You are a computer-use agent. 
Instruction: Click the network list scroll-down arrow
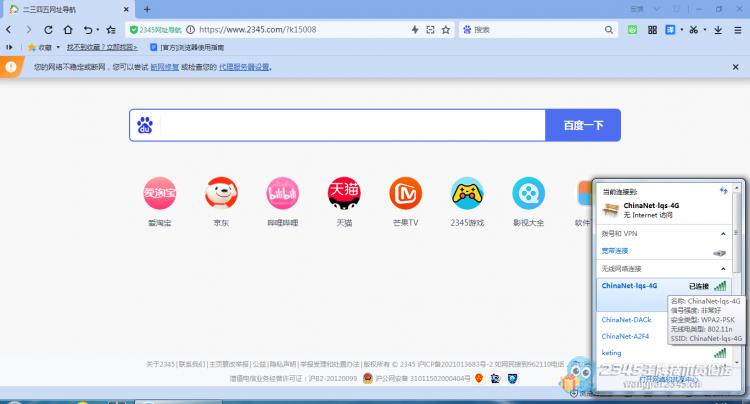[737, 363]
